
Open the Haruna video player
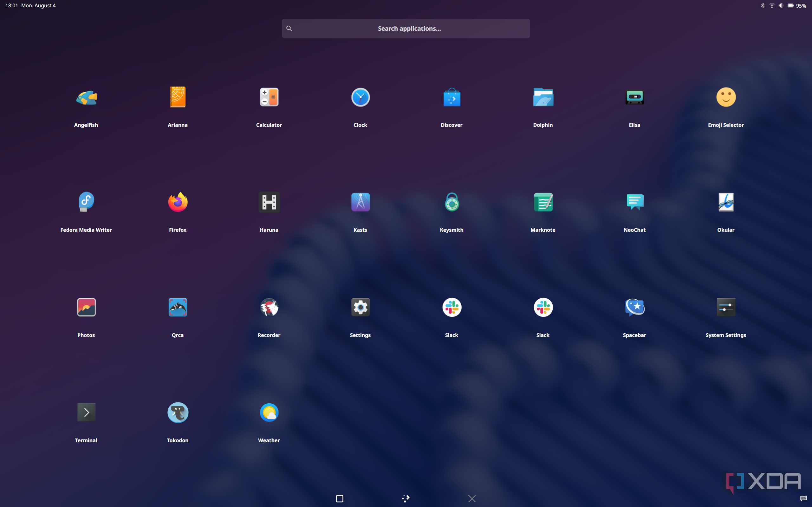[x=269, y=202]
